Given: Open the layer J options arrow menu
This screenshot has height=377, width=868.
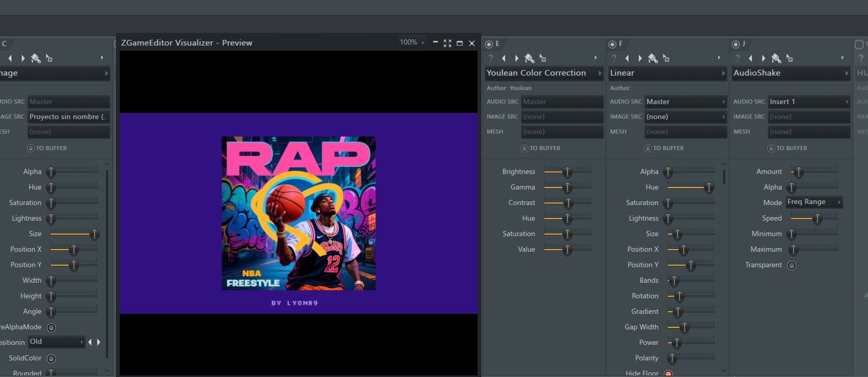Looking at the screenshot, I should [843, 58].
